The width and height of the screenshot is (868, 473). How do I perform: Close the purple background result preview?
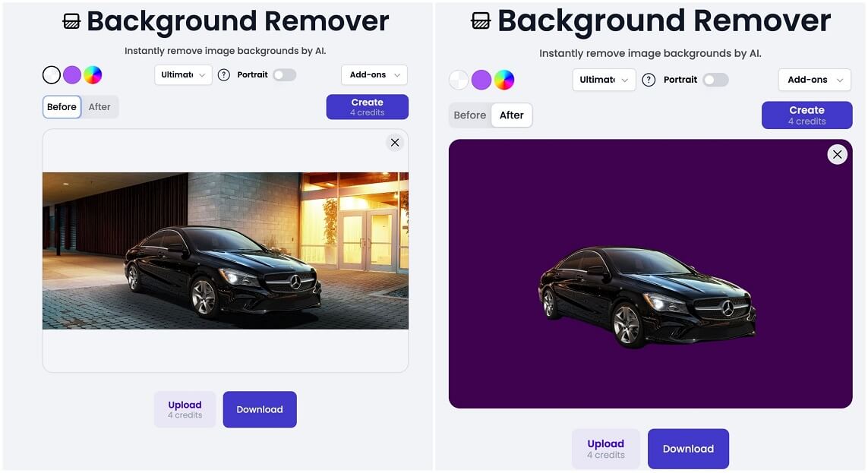pyautogui.click(x=837, y=154)
